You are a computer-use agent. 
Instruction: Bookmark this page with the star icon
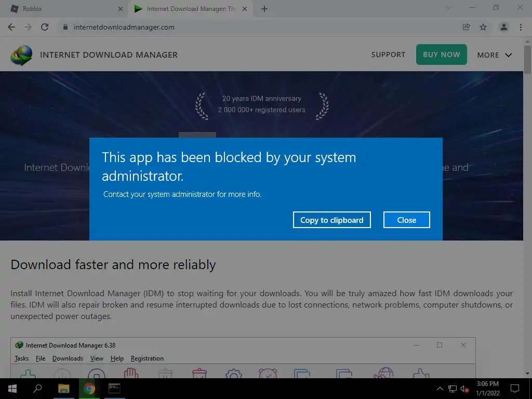[483, 27]
